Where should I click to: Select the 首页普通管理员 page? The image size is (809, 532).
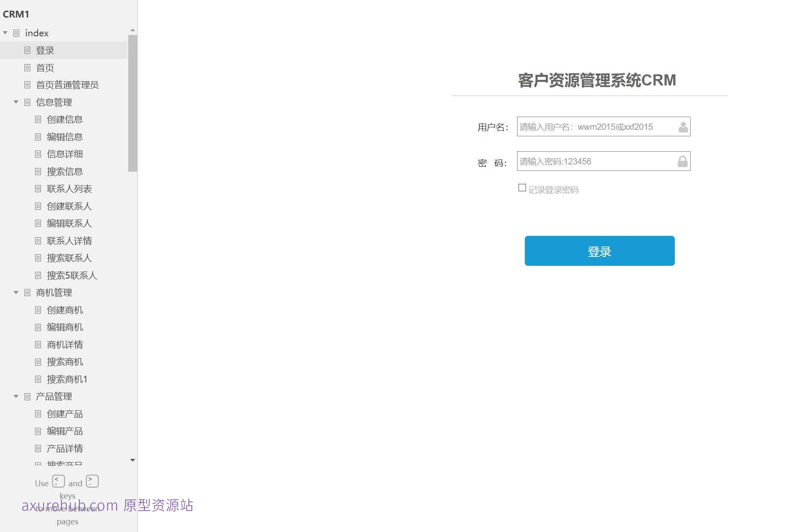tap(67, 85)
